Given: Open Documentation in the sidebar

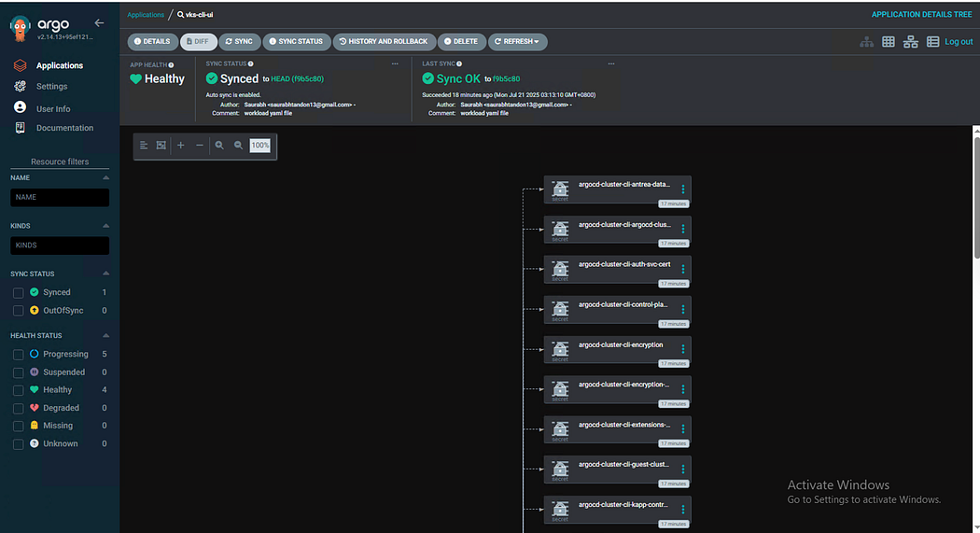Looking at the screenshot, I should 64,128.
